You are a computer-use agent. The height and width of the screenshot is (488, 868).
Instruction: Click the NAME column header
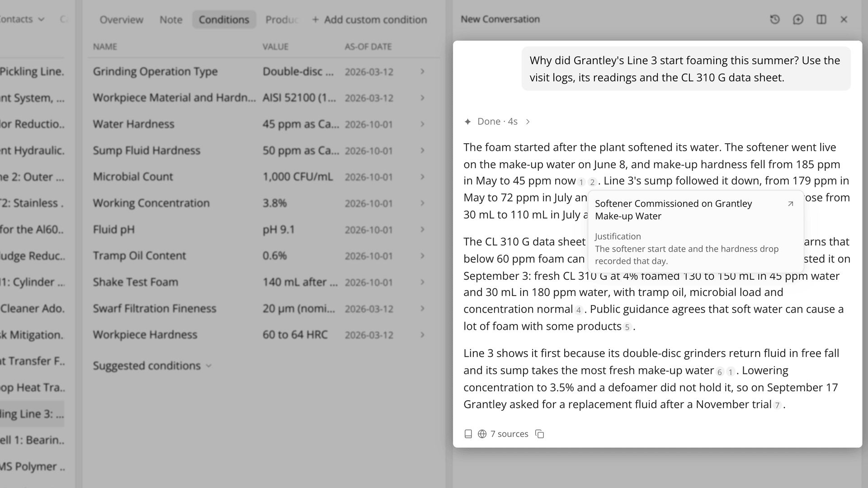(105, 47)
